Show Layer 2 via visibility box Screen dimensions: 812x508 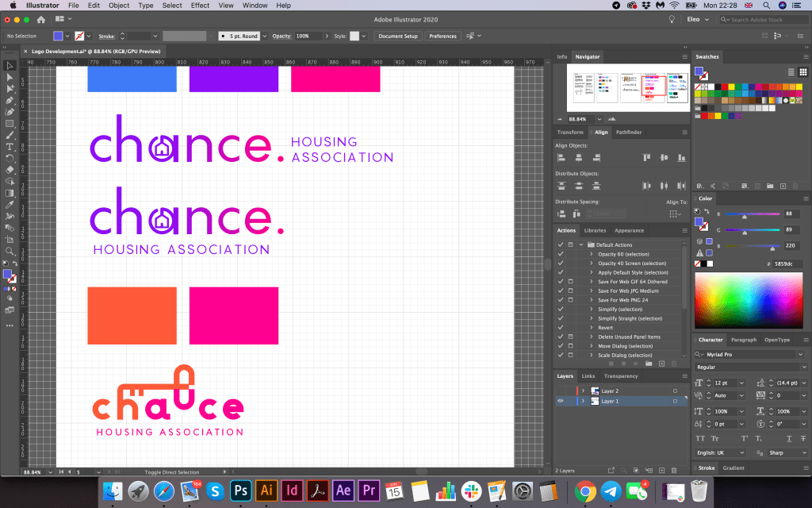coord(561,391)
